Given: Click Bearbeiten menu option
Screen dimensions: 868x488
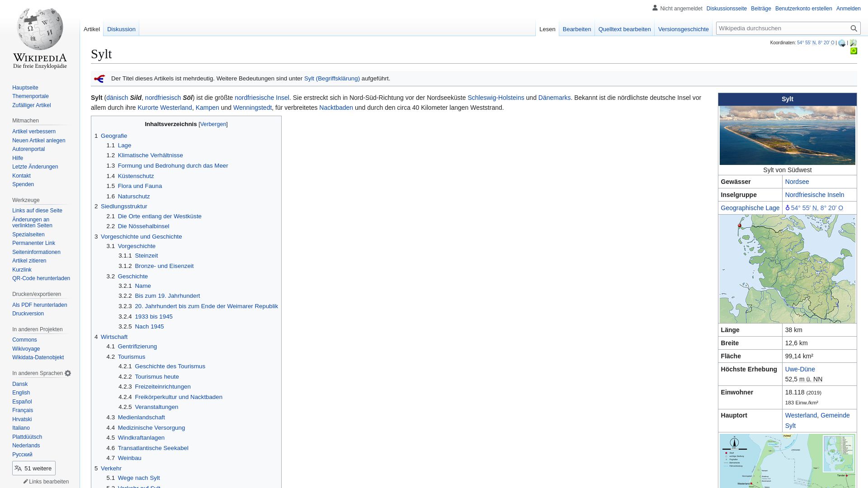Looking at the screenshot, I should click(x=576, y=28).
